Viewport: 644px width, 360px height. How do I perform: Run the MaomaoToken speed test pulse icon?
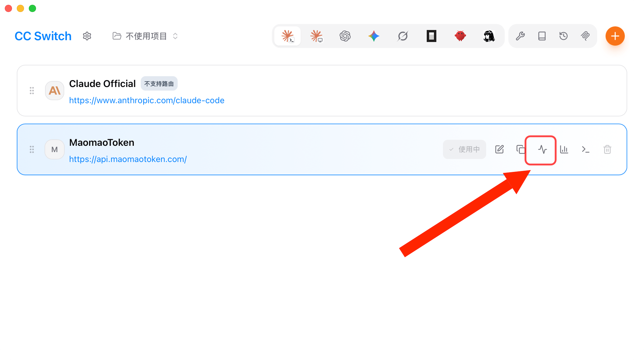pos(543,149)
